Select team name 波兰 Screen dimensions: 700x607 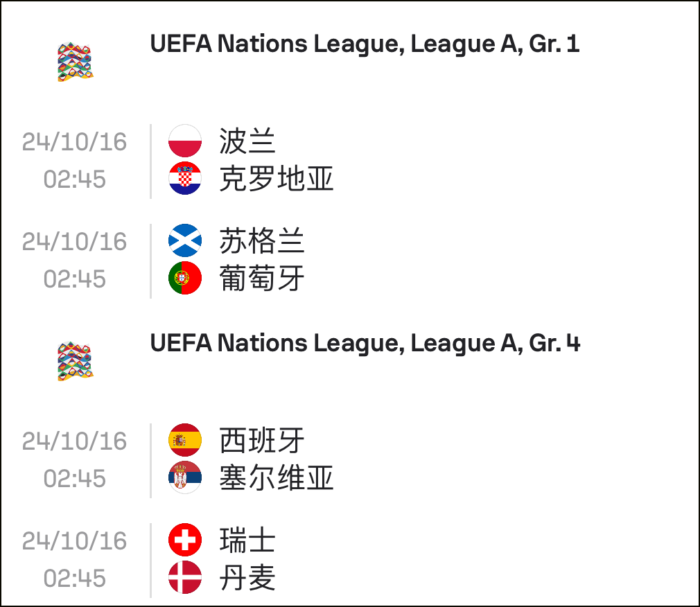[x=247, y=141]
